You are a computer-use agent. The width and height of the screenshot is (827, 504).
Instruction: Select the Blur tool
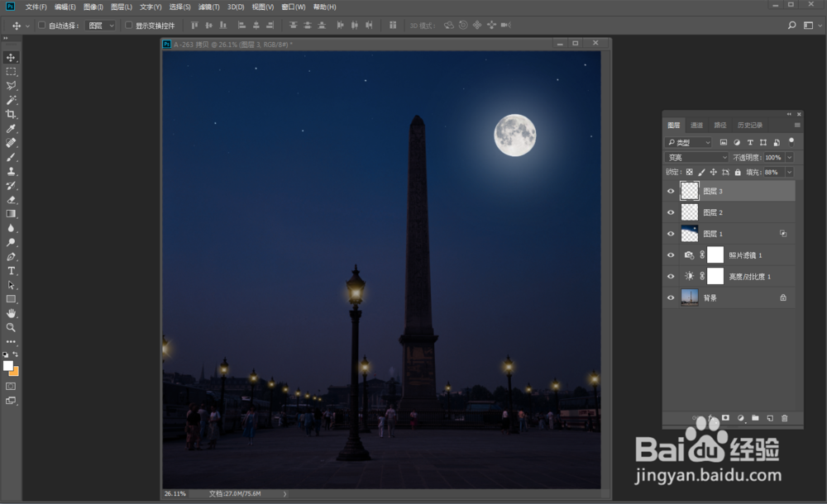(x=11, y=228)
